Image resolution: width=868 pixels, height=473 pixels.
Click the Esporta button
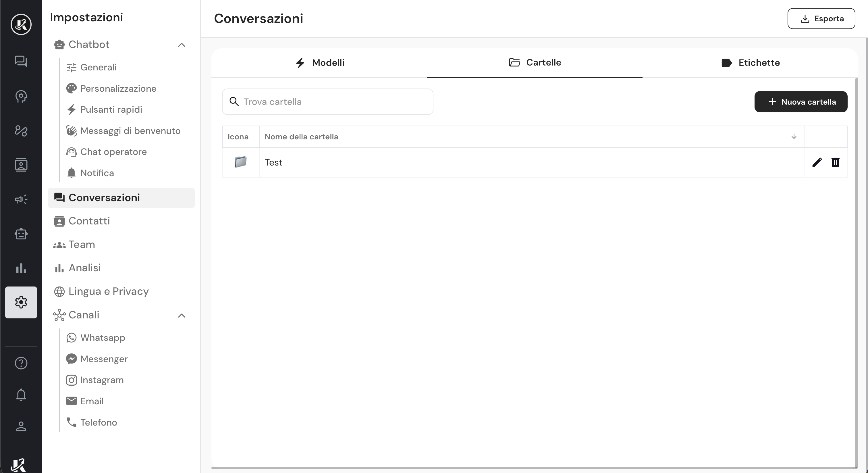coord(821,19)
